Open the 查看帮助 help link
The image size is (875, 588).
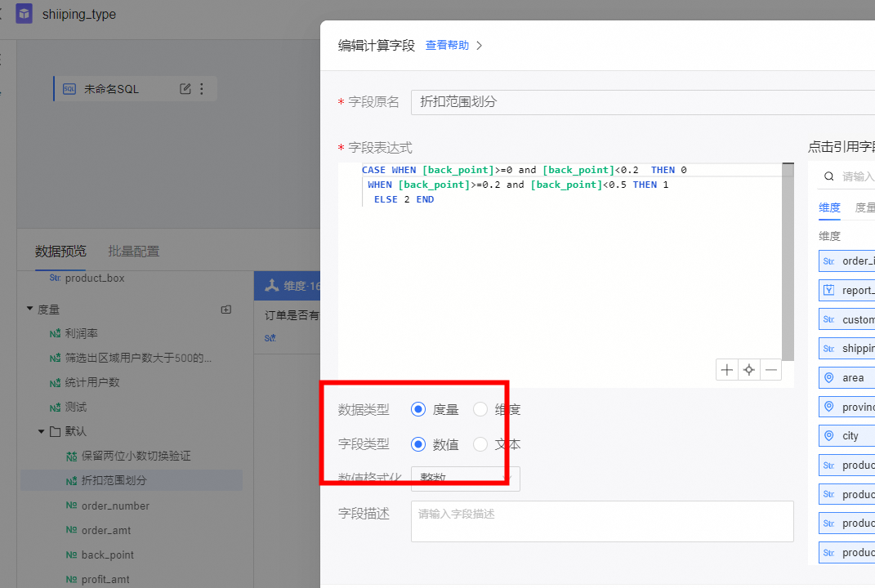pyautogui.click(x=448, y=46)
